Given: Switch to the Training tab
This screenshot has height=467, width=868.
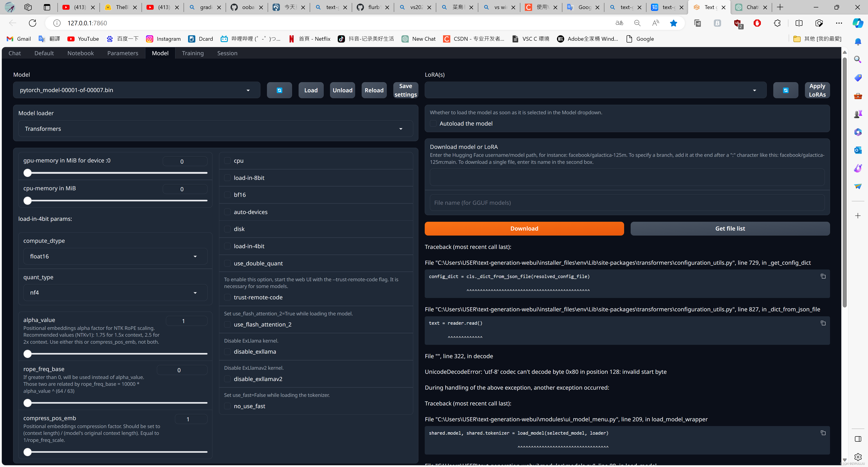Looking at the screenshot, I should (192, 53).
